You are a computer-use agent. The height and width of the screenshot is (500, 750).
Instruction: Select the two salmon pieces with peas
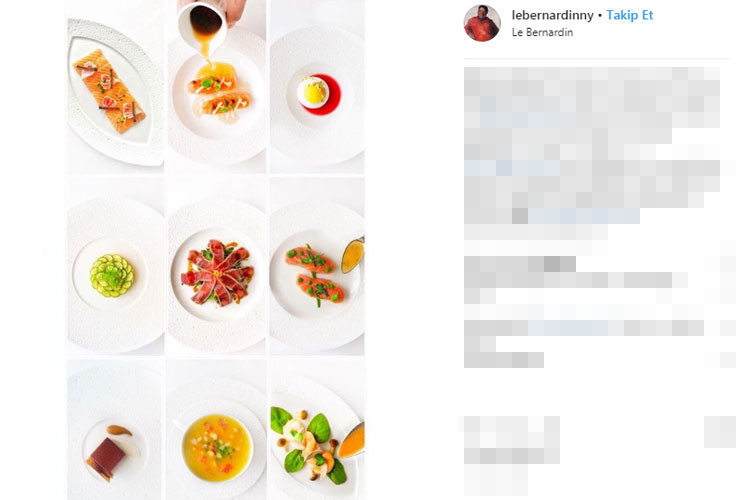tap(314, 275)
